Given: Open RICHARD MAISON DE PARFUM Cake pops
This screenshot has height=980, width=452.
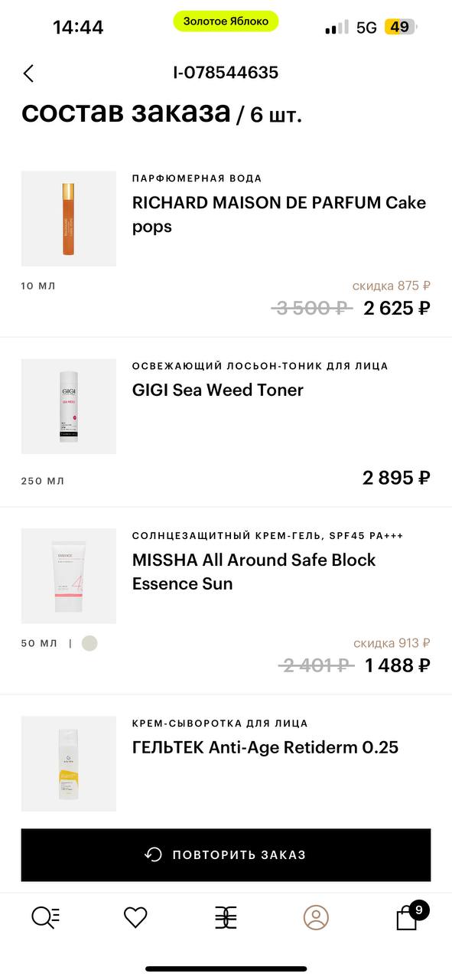Looking at the screenshot, I should click(x=279, y=214).
